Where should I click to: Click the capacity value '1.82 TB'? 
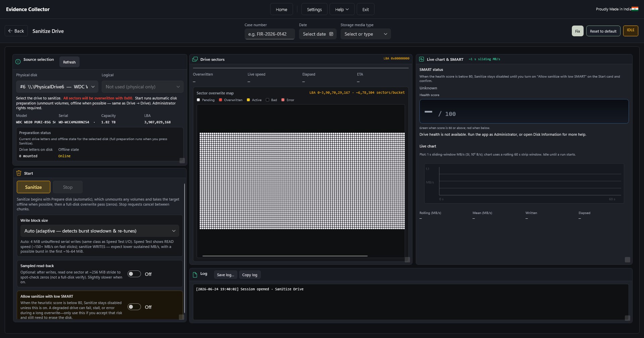[108, 122]
